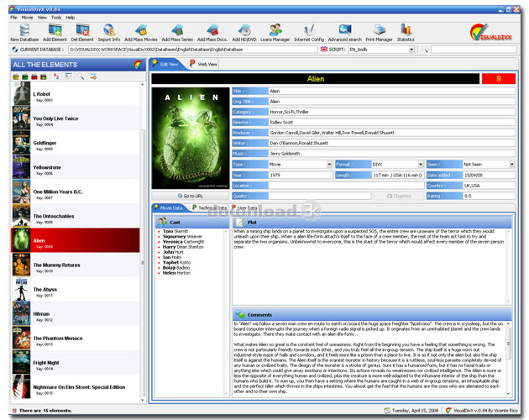Sort the element list alphabetically A-Z

coord(56,76)
